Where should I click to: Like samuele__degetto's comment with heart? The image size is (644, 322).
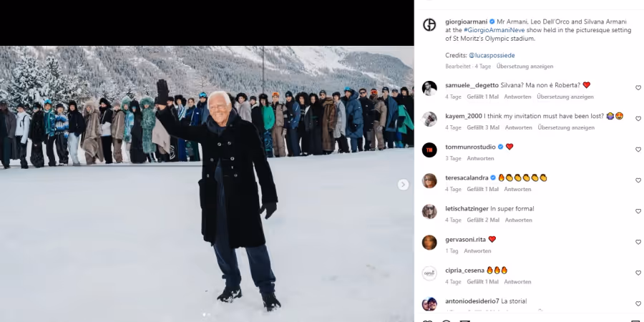tap(638, 88)
